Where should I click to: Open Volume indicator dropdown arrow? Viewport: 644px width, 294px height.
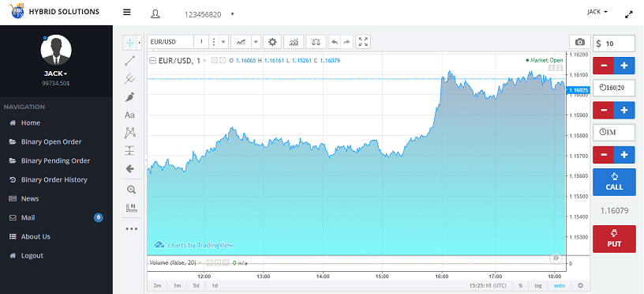(x=200, y=262)
